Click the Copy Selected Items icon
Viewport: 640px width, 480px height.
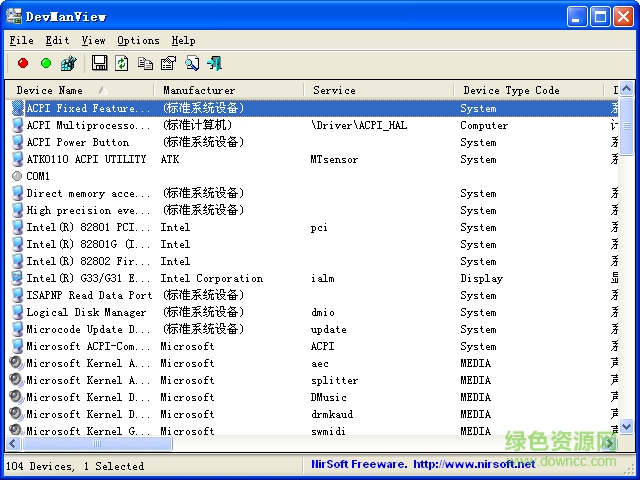click(x=146, y=63)
